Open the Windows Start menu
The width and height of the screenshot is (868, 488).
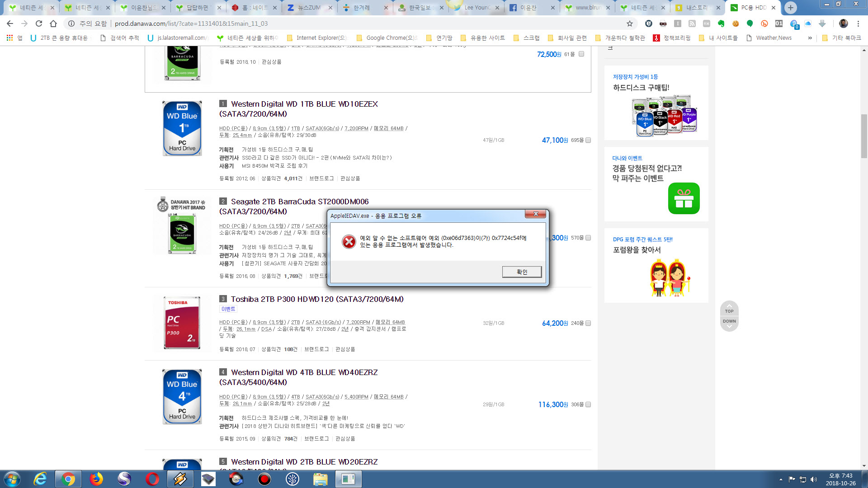(12, 479)
